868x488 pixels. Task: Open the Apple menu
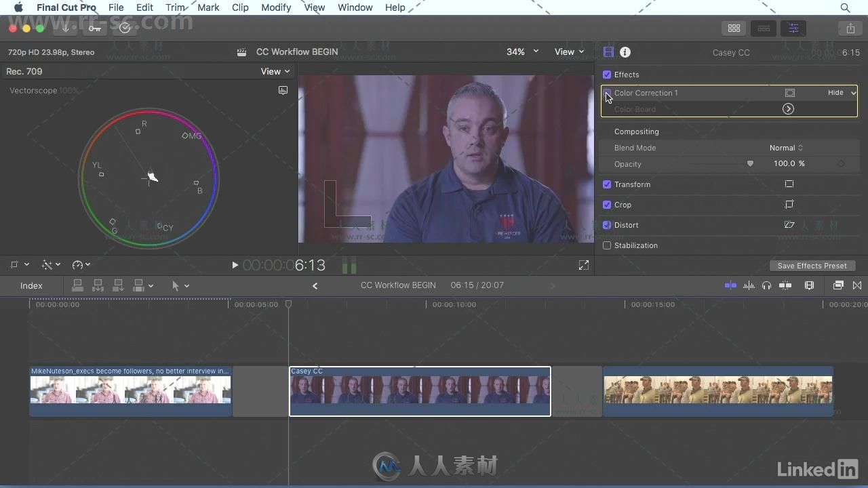tap(18, 7)
